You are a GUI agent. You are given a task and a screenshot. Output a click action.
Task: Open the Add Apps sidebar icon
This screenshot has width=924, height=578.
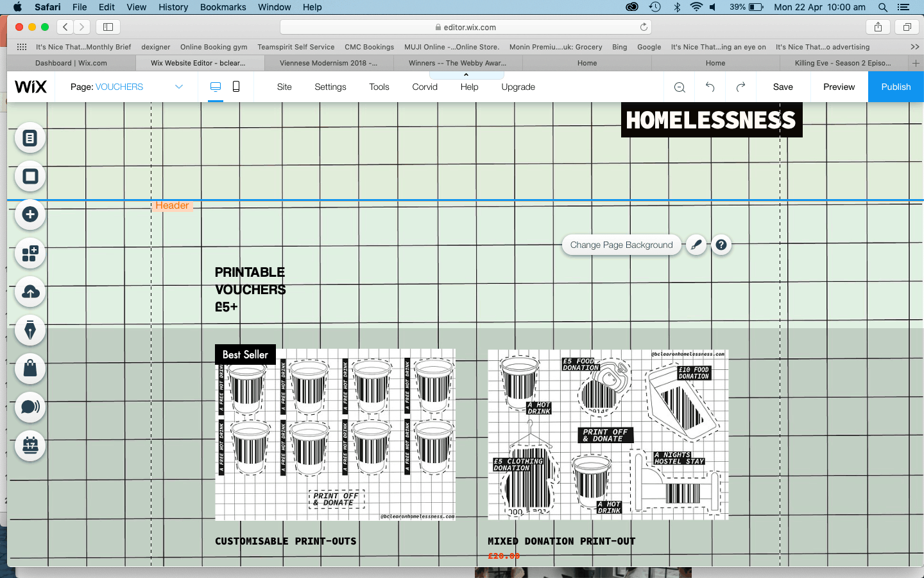30,254
